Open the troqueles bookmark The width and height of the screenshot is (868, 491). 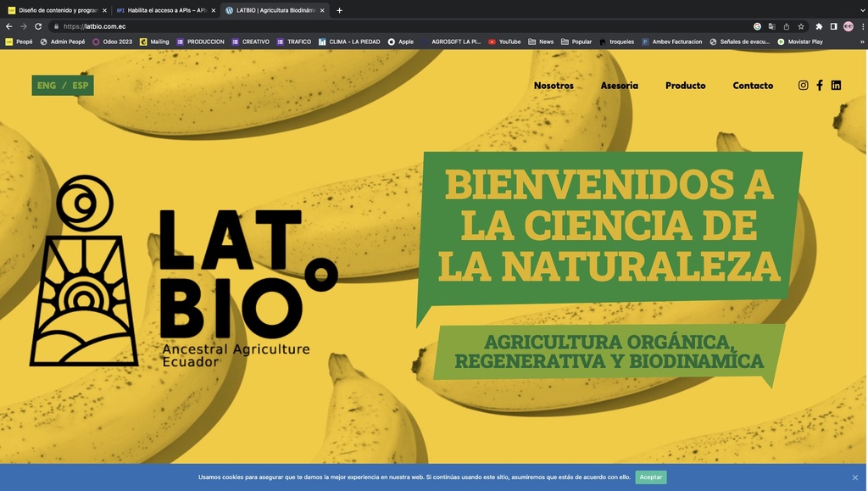(617, 42)
